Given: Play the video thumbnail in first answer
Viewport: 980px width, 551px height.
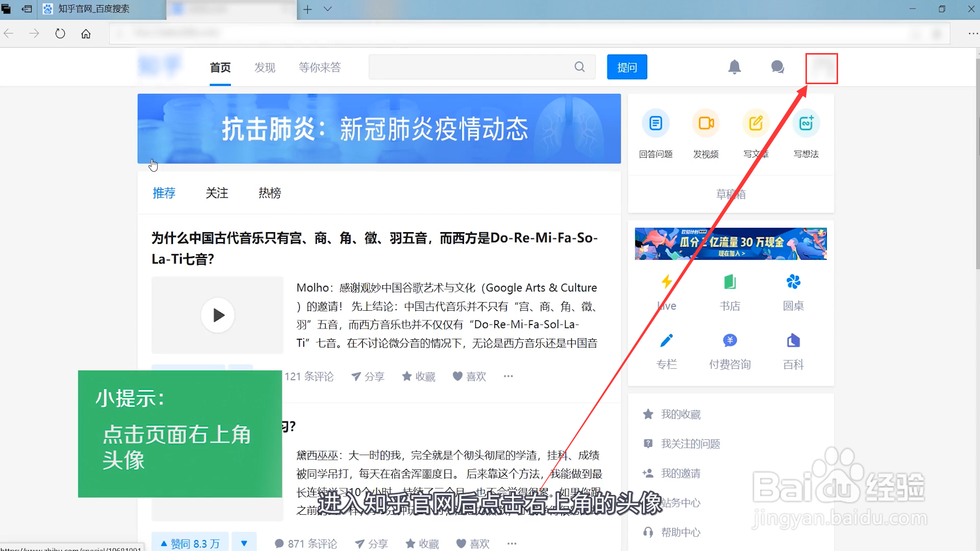Looking at the screenshot, I should (217, 315).
